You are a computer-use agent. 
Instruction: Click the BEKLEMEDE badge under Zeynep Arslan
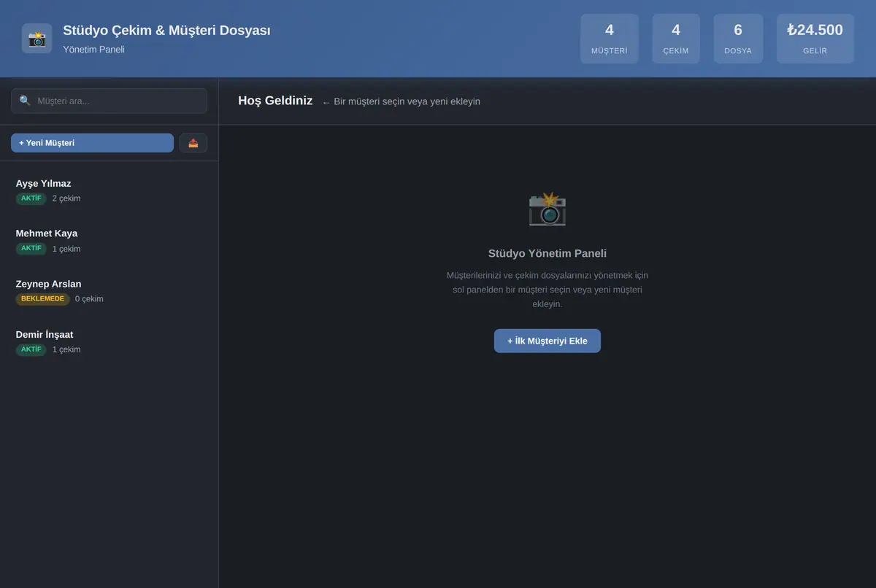tap(43, 299)
